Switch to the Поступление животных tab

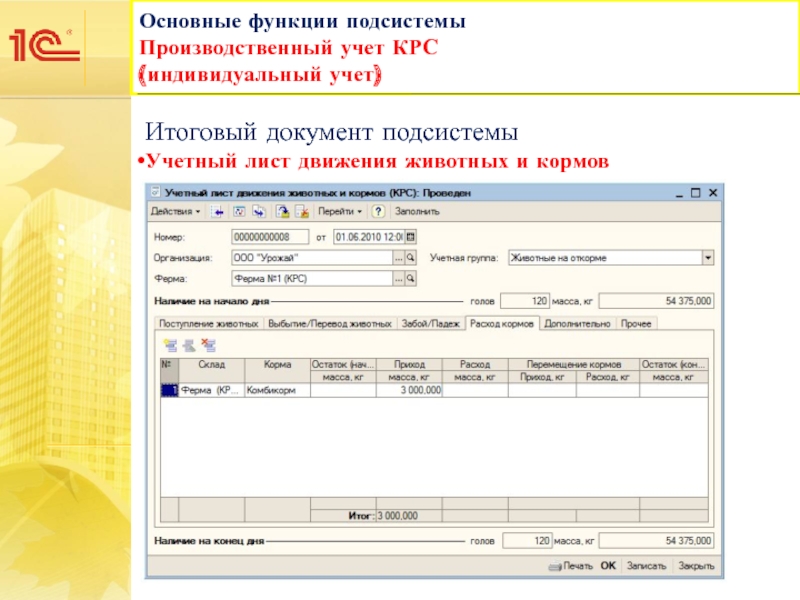207,324
